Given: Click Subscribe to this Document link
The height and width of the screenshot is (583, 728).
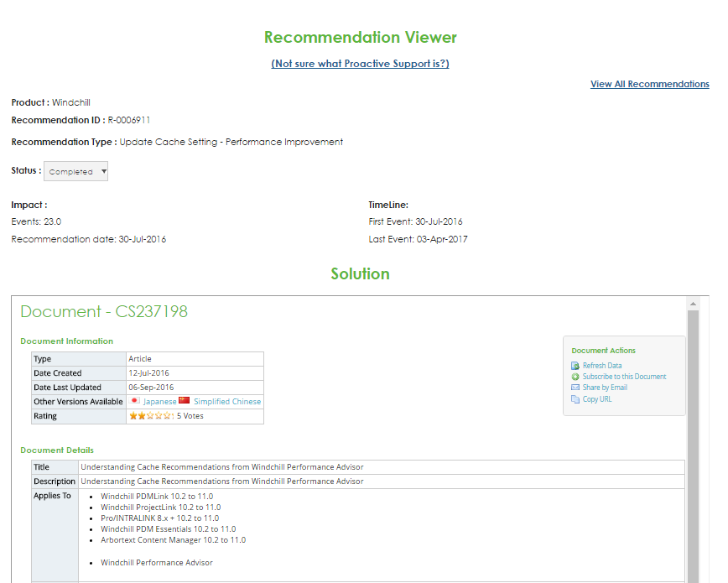Looking at the screenshot, I should (x=625, y=377).
